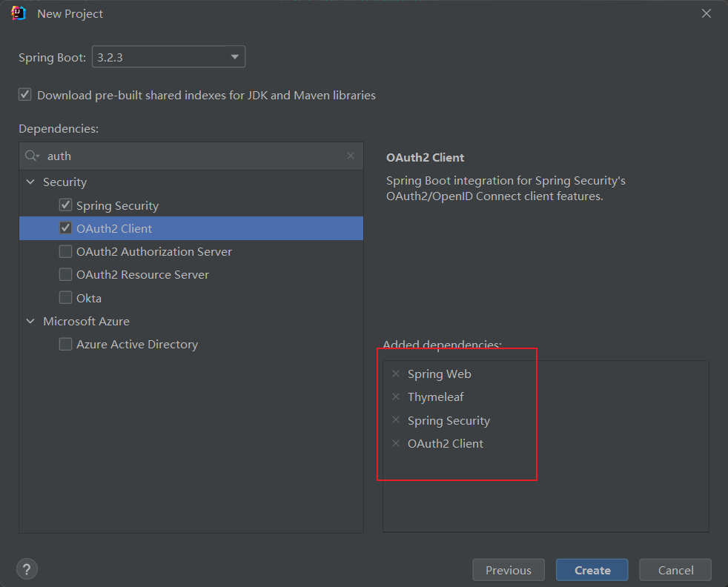728x587 pixels.
Task: Click into the dependency search field
Action: click(193, 156)
